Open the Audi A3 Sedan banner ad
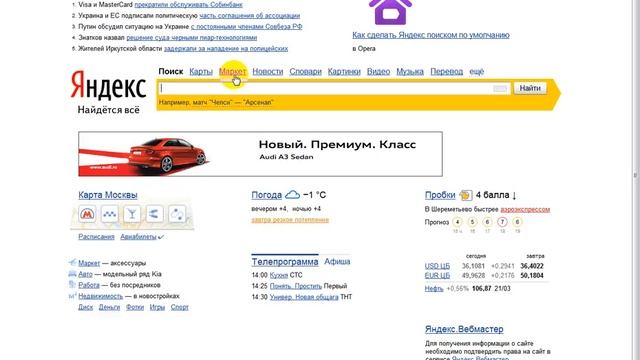Viewport: 640px width, 360px height. (260, 154)
